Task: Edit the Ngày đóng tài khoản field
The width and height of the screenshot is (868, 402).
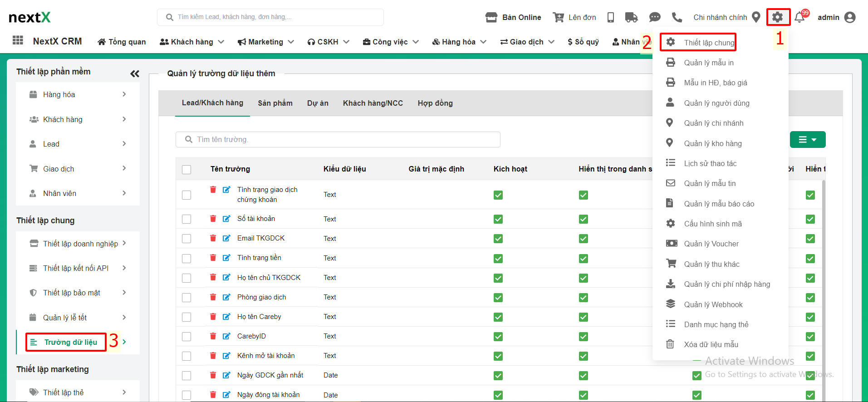Action: point(226,394)
